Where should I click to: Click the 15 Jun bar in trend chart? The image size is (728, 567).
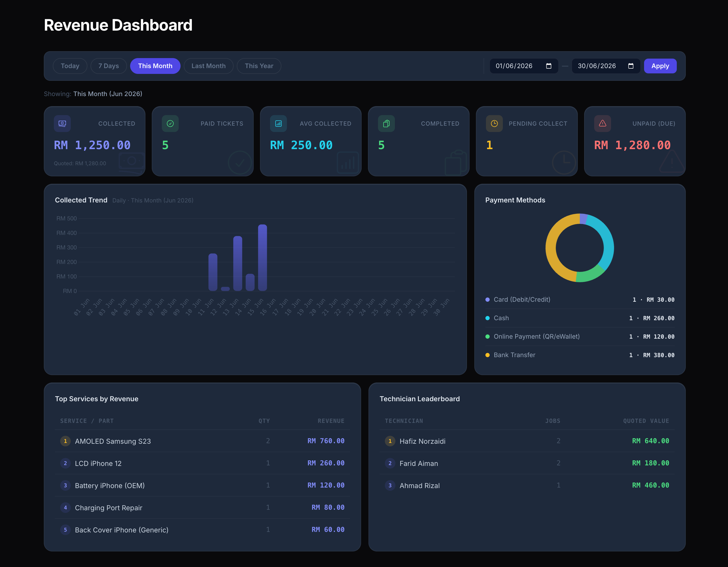tap(250, 282)
